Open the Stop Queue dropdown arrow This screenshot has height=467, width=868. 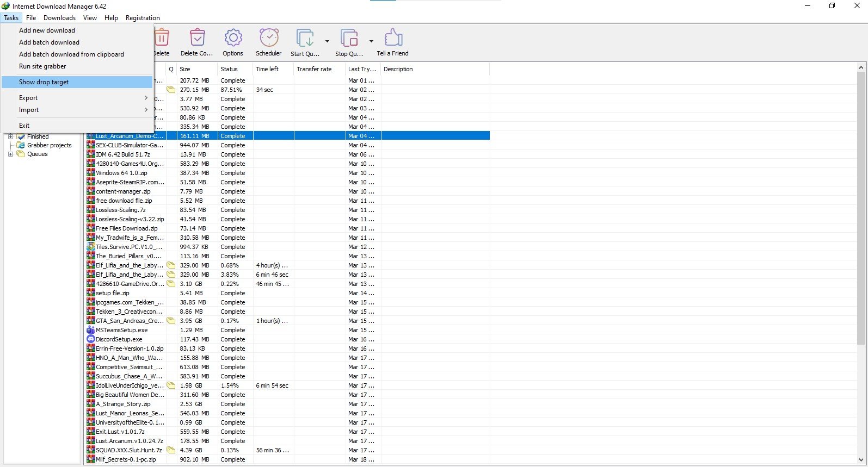point(371,41)
